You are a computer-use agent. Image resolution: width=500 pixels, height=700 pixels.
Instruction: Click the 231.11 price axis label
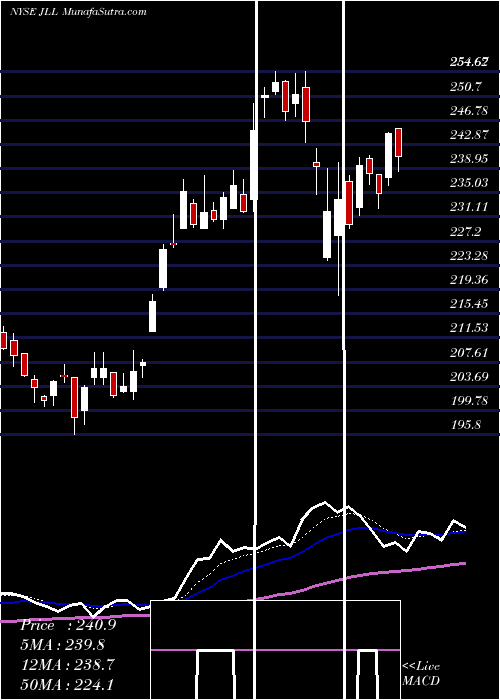[x=468, y=207]
